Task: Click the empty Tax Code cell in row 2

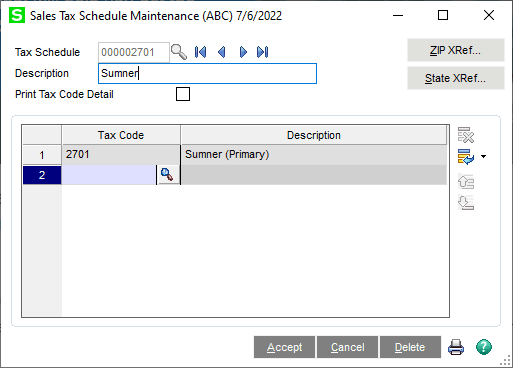Action: tap(109, 175)
